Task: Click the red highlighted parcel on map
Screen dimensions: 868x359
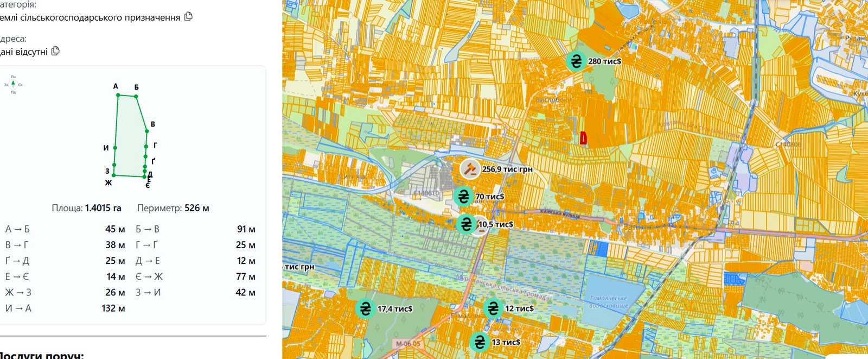Action: tap(583, 138)
